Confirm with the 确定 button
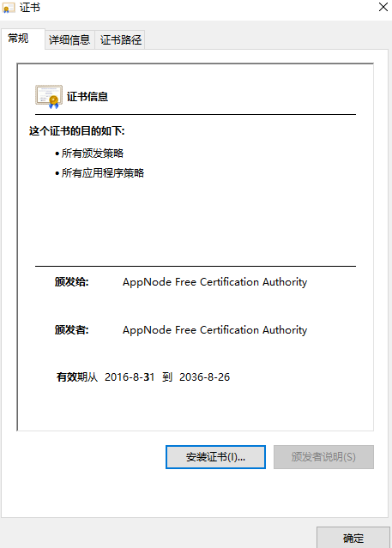The width and height of the screenshot is (392, 548). [353, 538]
